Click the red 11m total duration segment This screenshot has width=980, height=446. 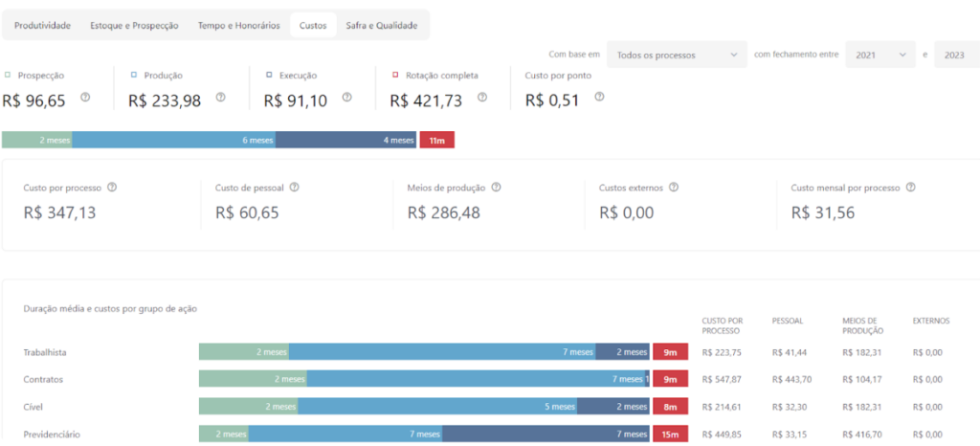[x=436, y=141]
